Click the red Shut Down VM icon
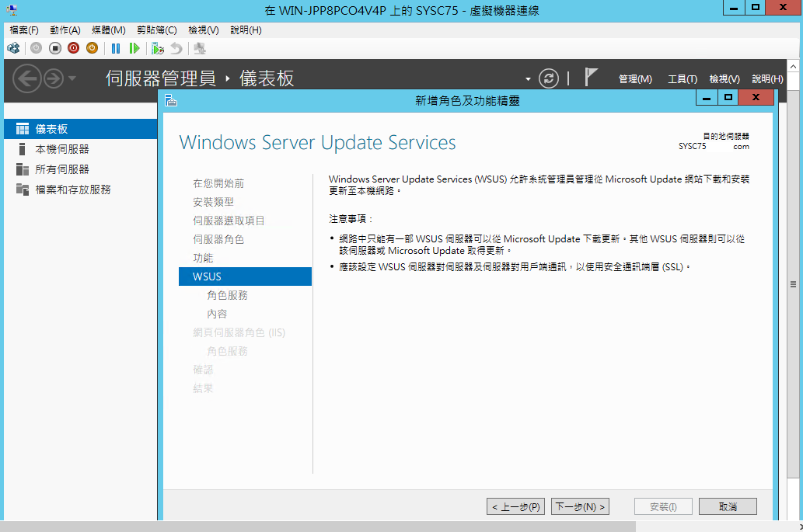803x532 pixels. [x=73, y=48]
